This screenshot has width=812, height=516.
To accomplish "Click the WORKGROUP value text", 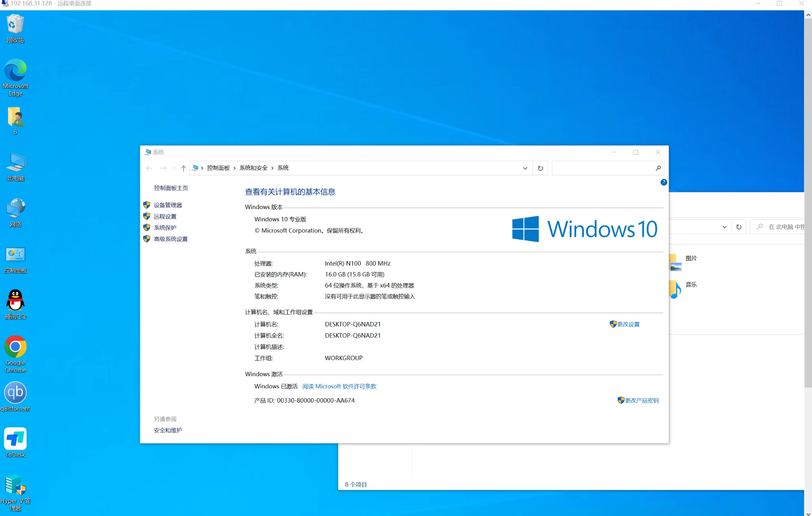I will click(343, 358).
